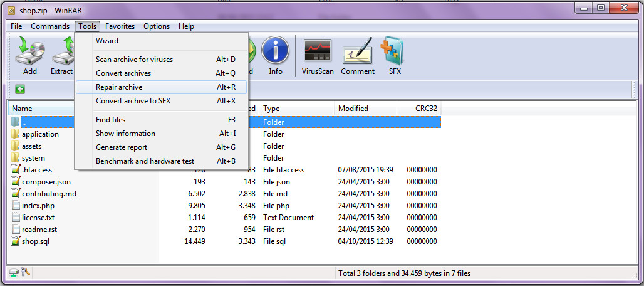Viewport: 644px width, 286px height.
Task: Click the size value 14.449
Action: pyautogui.click(x=195, y=241)
